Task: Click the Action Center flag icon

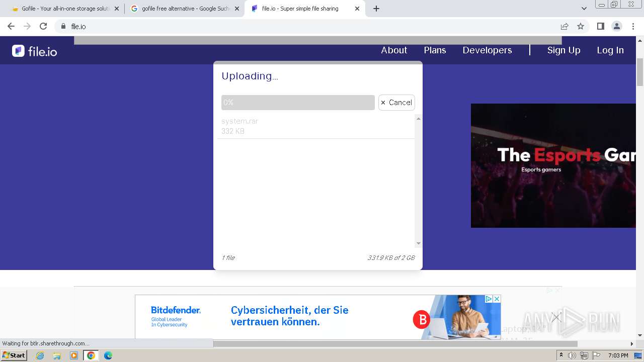Action: coord(596,355)
